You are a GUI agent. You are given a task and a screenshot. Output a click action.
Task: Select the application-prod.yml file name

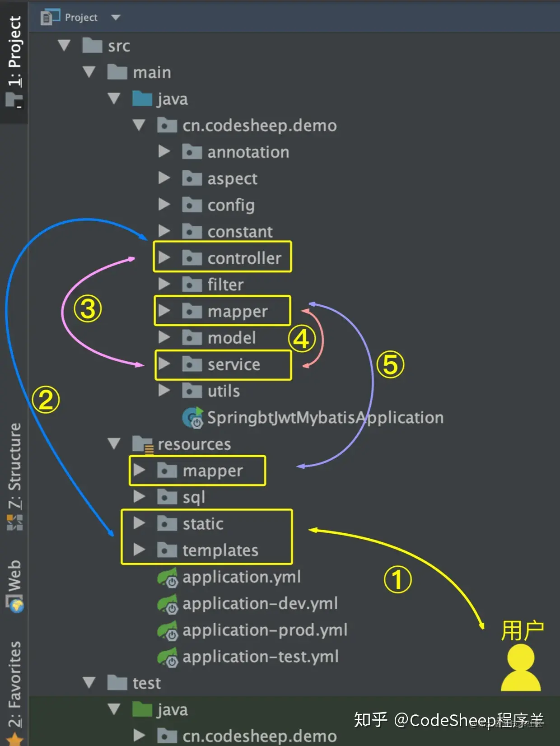pos(265,630)
